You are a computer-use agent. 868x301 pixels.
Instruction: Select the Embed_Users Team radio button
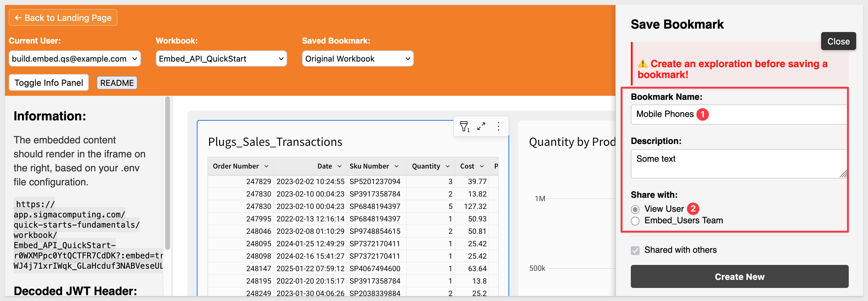point(635,221)
